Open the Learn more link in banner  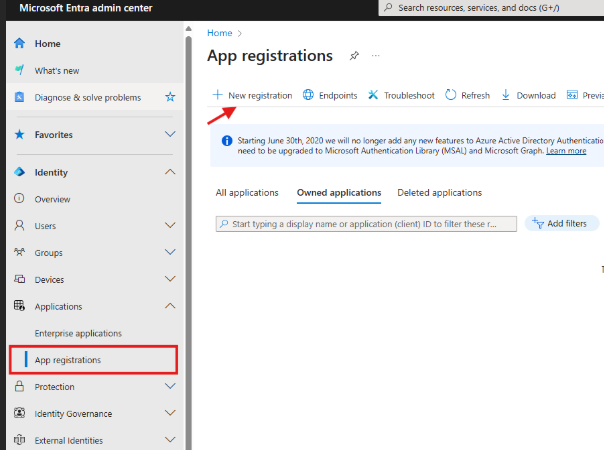[566, 151]
